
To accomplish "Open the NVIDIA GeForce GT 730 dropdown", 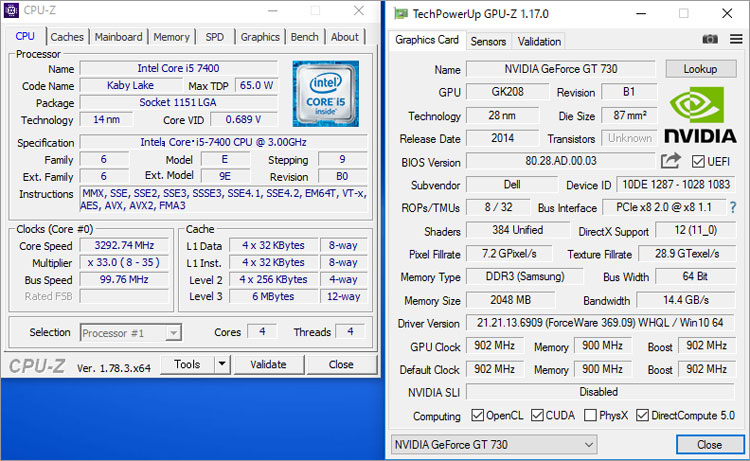I will pos(494,445).
